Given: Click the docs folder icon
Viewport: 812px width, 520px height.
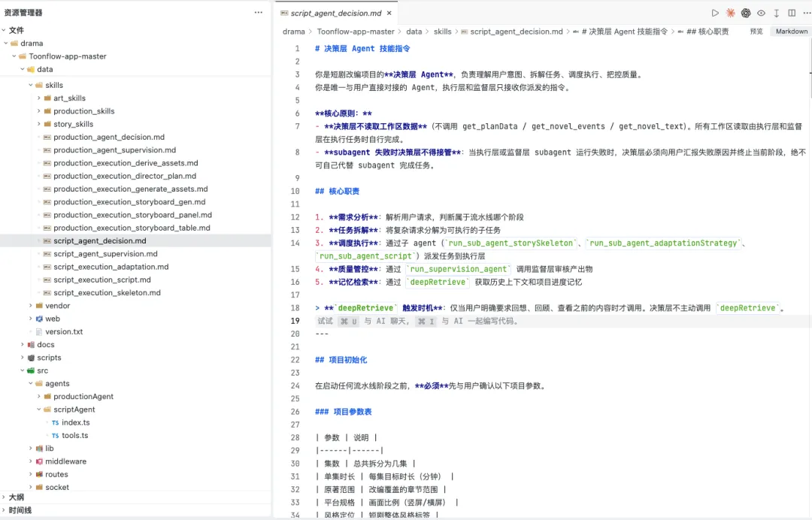Looking at the screenshot, I should pyautogui.click(x=31, y=345).
